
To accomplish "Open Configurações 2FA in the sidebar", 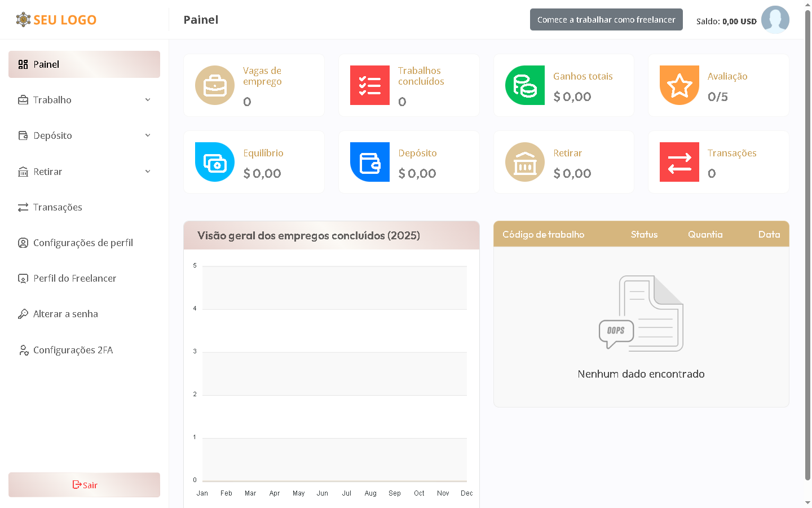I will coord(73,350).
